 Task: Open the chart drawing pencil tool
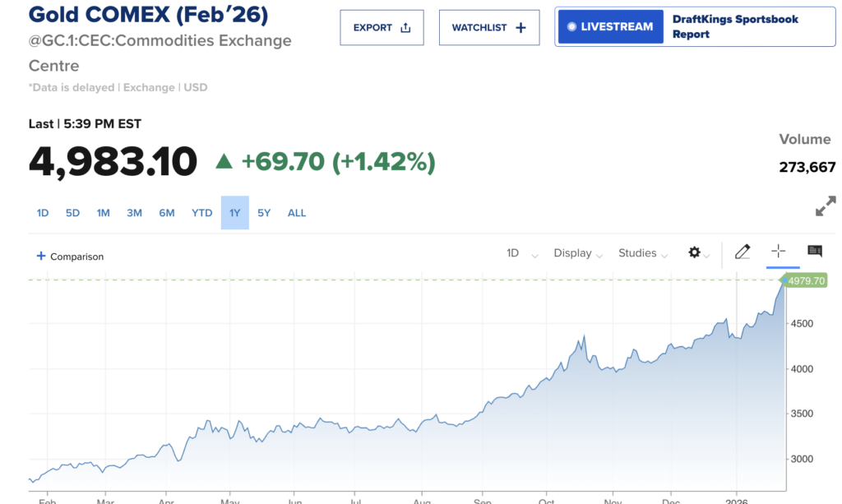click(743, 252)
